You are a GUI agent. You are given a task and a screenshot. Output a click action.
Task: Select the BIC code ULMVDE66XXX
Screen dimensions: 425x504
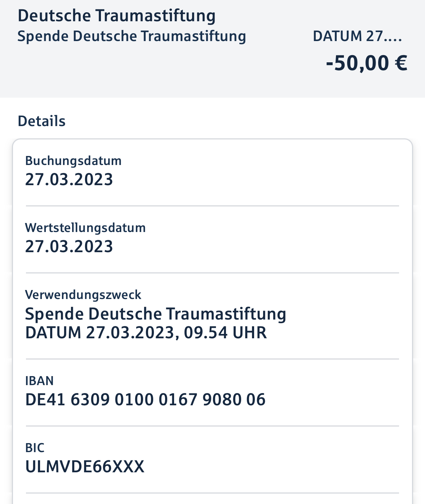coord(85,467)
